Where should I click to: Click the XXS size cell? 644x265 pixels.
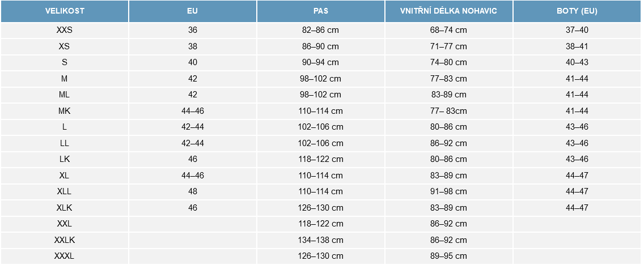click(64, 30)
